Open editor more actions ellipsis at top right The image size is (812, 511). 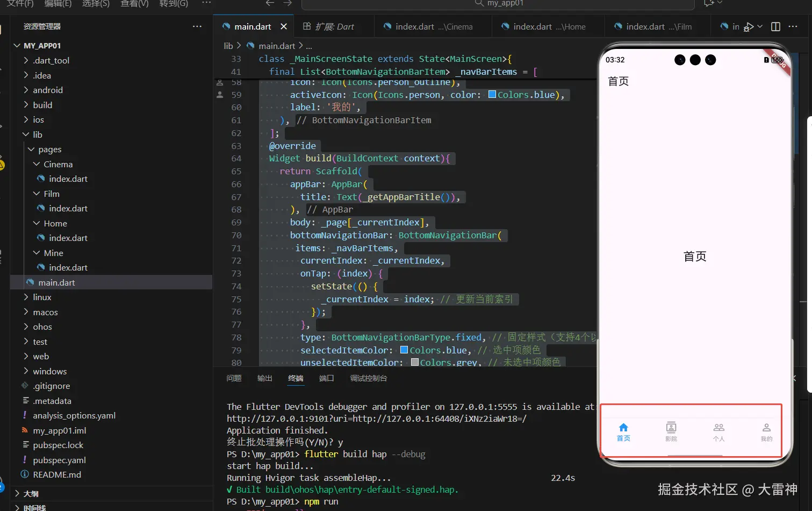click(793, 26)
